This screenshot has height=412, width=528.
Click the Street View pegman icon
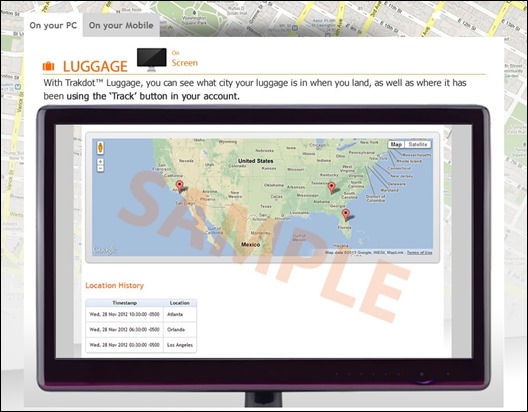click(100, 147)
